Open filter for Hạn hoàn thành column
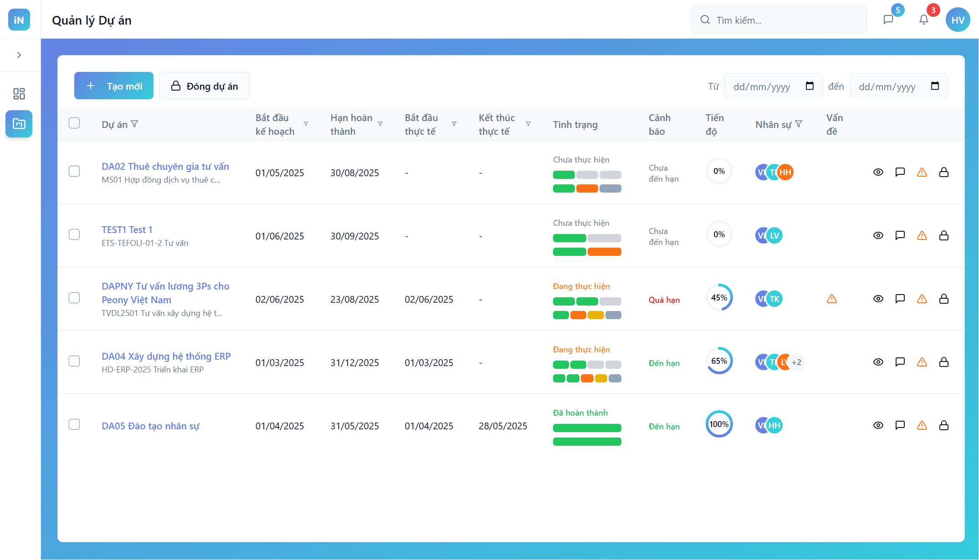Viewport: 979px width, 560px height. tap(380, 124)
